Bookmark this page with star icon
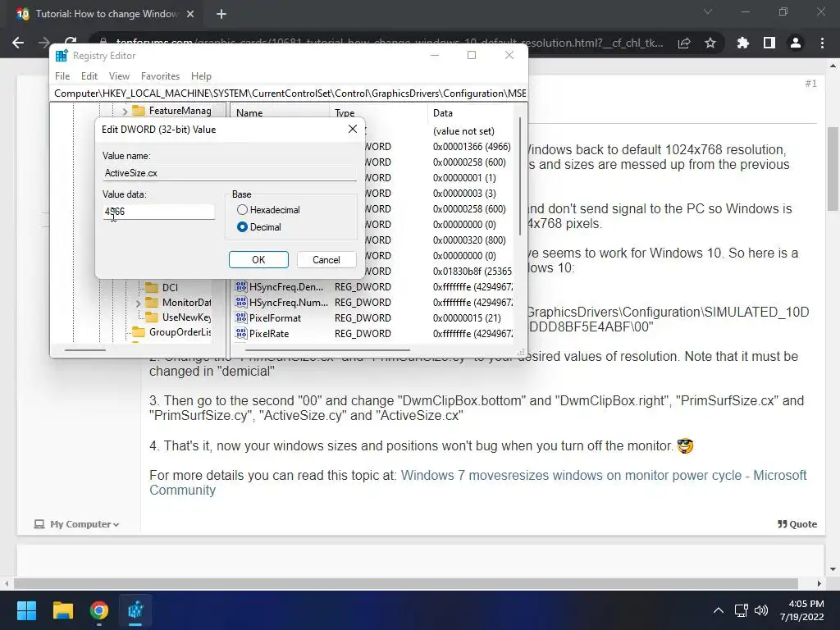Screen dimensions: 840x630 [x=710, y=43]
